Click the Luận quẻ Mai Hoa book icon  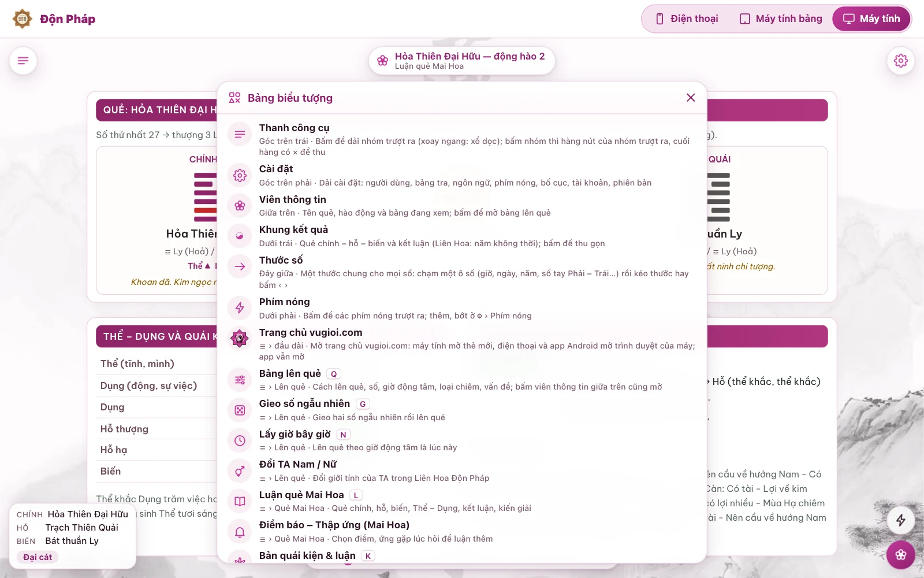pyautogui.click(x=240, y=501)
